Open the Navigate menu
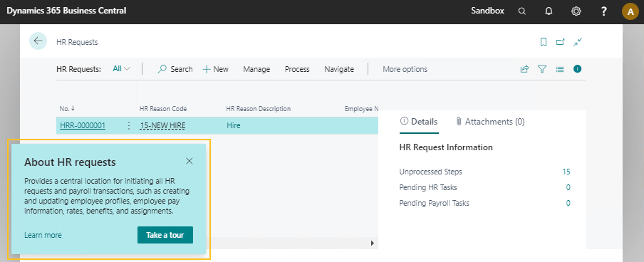 coord(339,69)
